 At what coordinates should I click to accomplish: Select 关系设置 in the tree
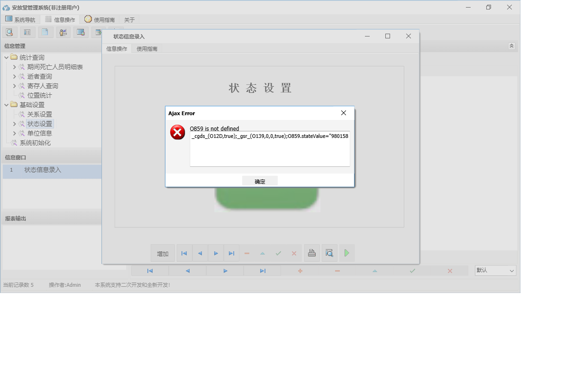(x=39, y=114)
